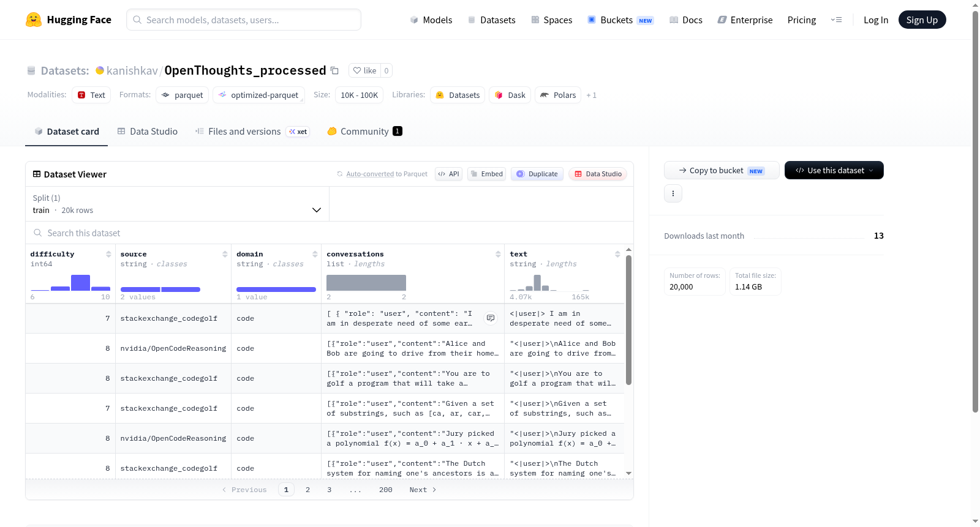Switch to the Dataset card tab

click(66, 131)
